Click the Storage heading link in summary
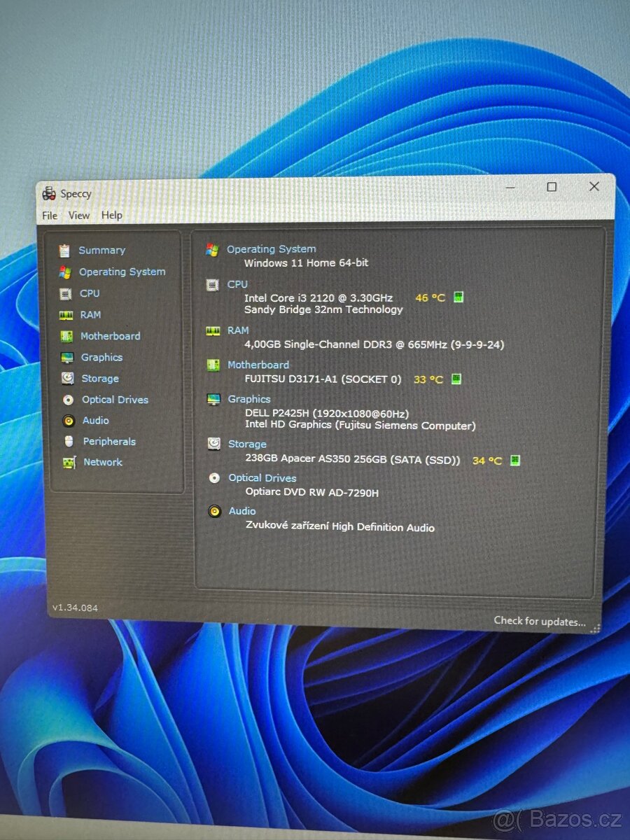 tap(247, 444)
